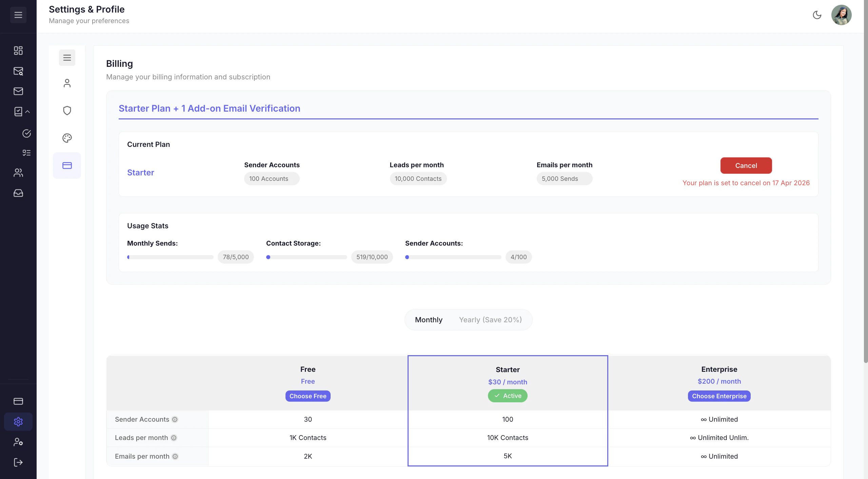
Task: Collapse the settings navigation via its hamburger icon
Action: (67, 58)
